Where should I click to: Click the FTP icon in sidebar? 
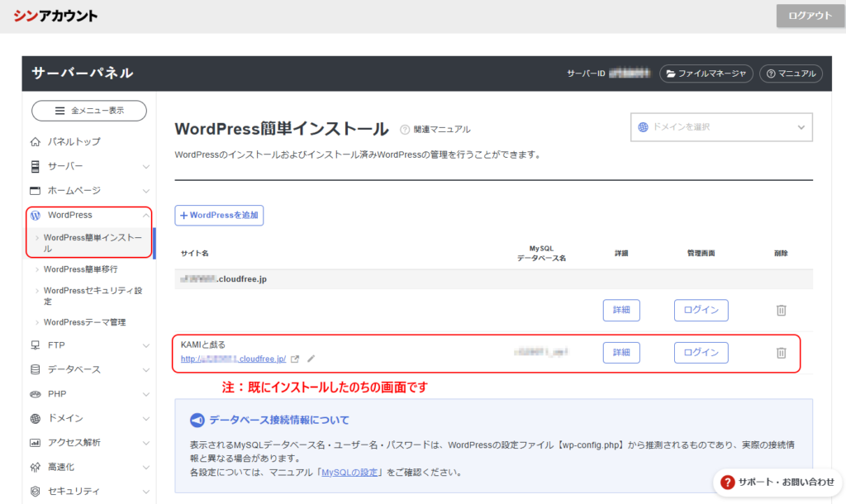pos(35,345)
